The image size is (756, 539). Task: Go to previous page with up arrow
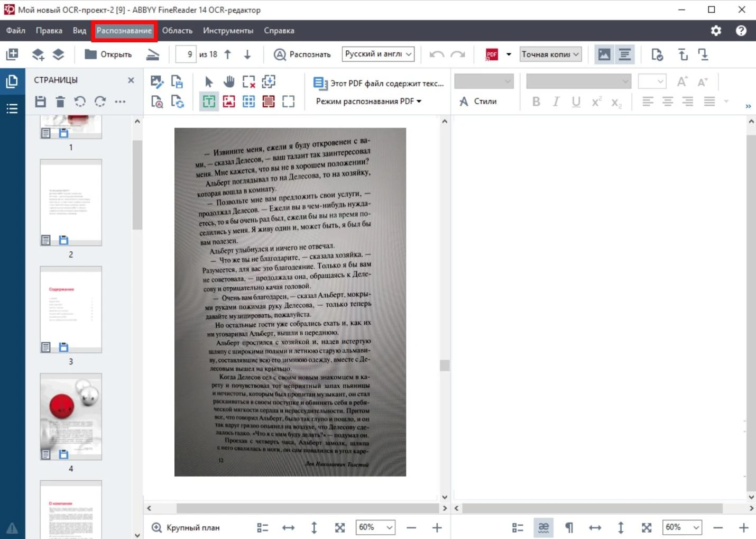coord(228,54)
